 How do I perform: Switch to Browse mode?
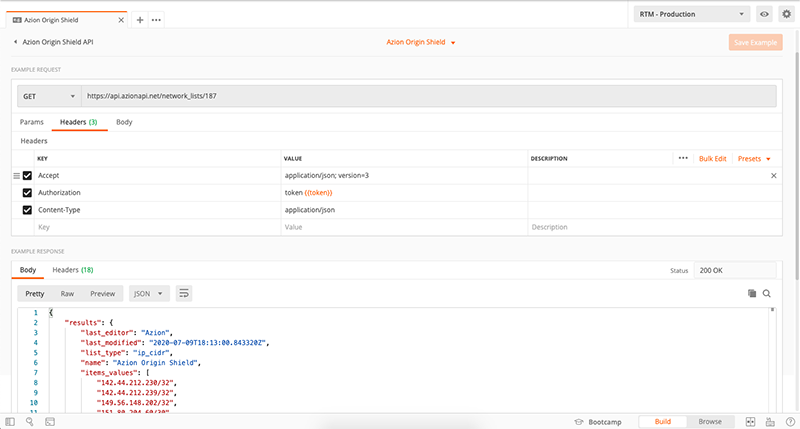point(710,422)
